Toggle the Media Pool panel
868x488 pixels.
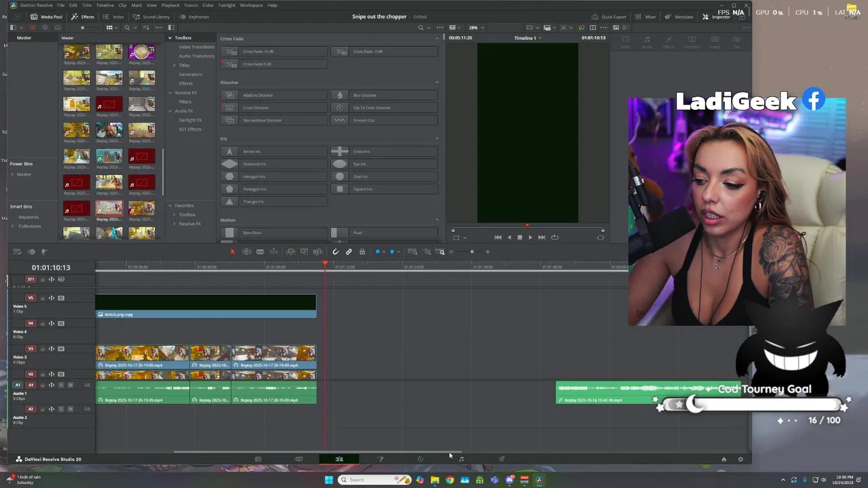(x=47, y=17)
